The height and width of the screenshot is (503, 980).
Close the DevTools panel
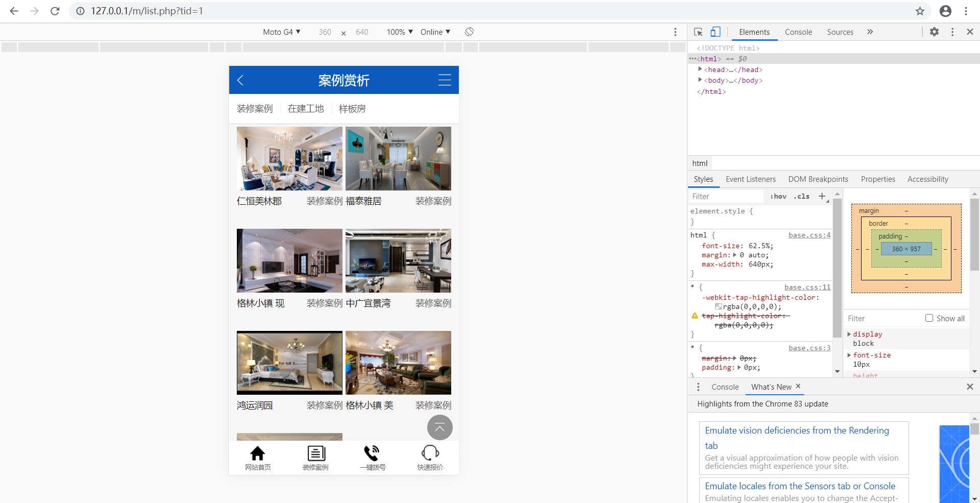click(x=970, y=32)
